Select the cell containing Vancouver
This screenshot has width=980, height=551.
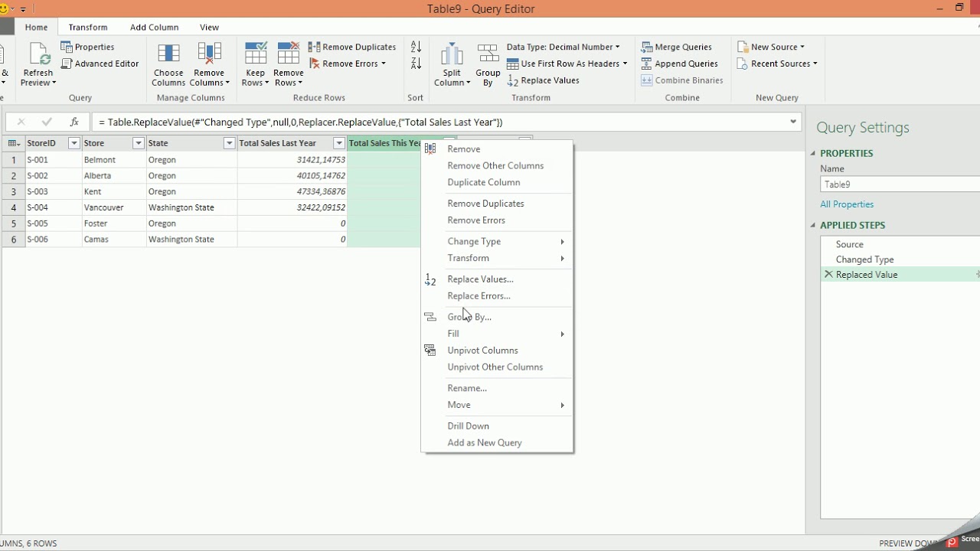[x=114, y=207]
